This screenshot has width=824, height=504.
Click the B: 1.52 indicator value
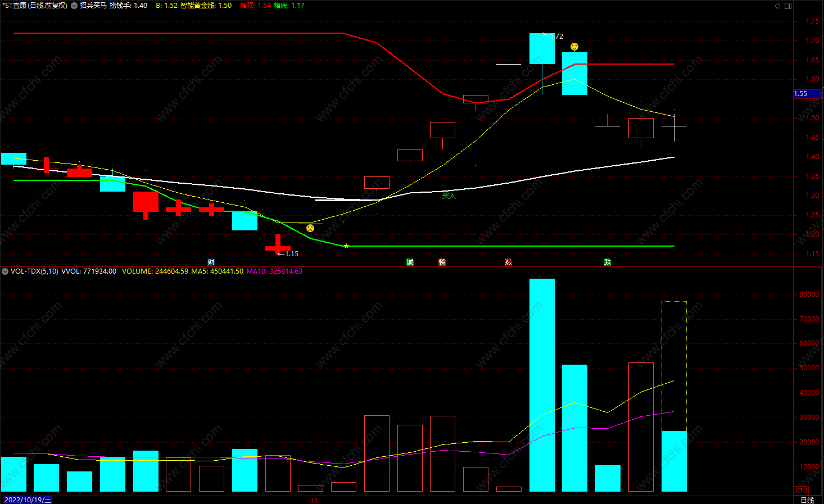coord(166,6)
